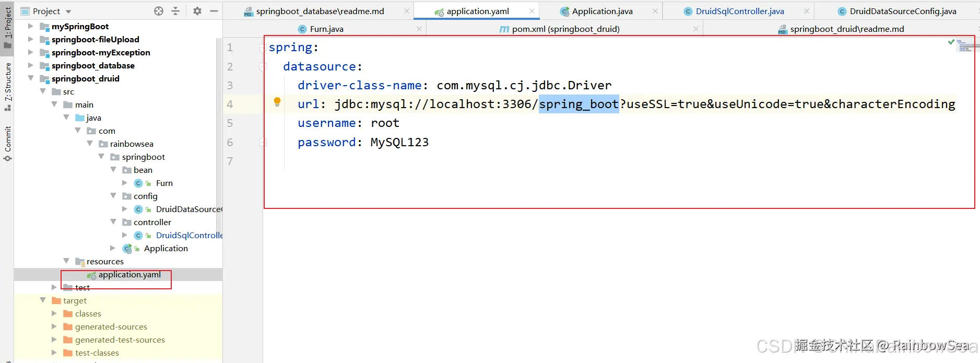Click the green inspection checkmark icon
The image size is (980, 363).
click(951, 42)
